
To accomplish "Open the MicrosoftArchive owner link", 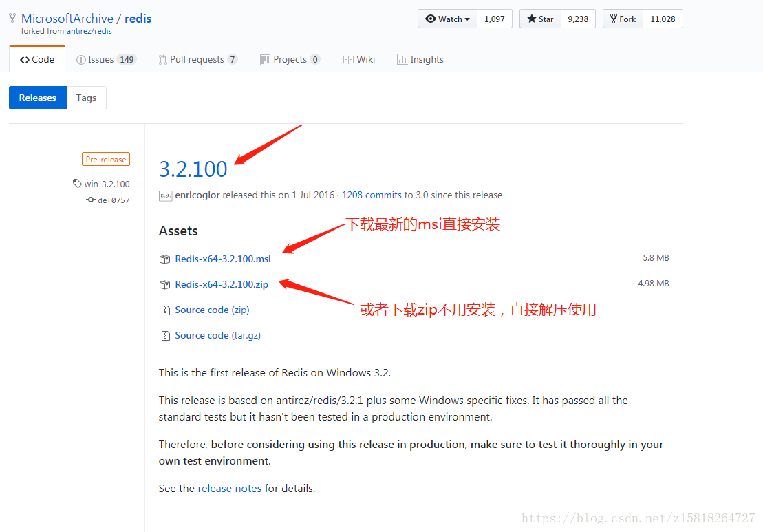I will (x=67, y=19).
